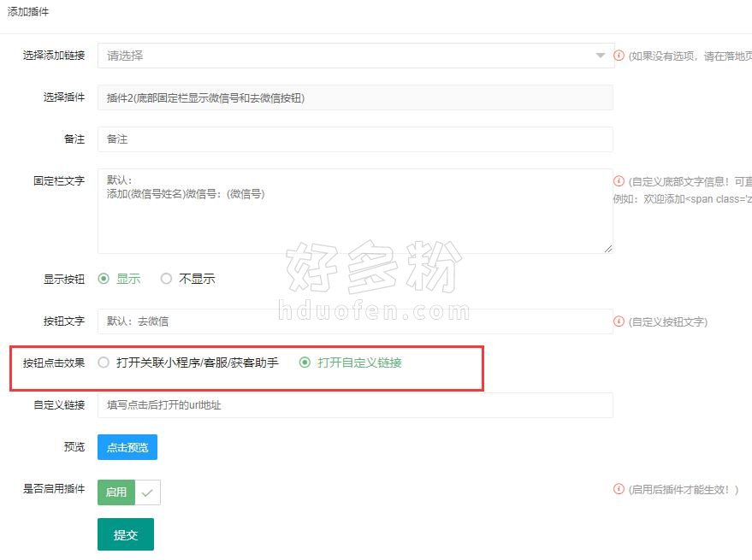Grab the textarea resize handle corner
Screen dimensions: 752x560
pyautogui.click(x=608, y=248)
